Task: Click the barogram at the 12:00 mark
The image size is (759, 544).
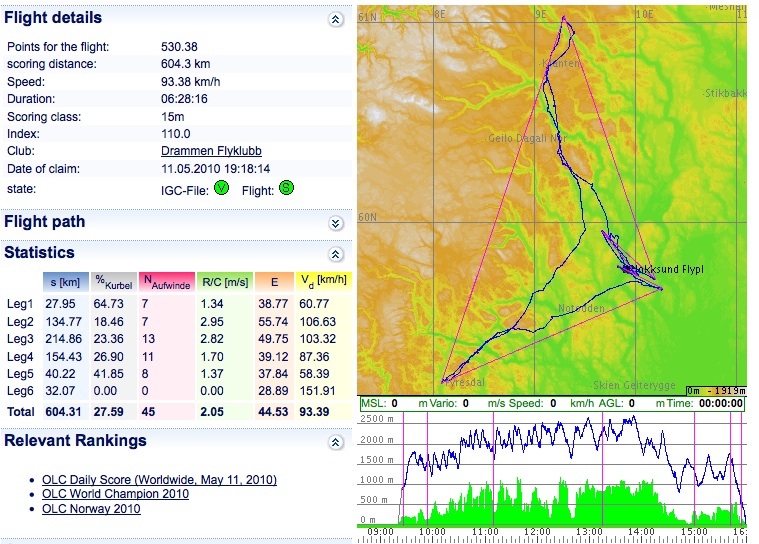Action: pyautogui.click(x=537, y=470)
